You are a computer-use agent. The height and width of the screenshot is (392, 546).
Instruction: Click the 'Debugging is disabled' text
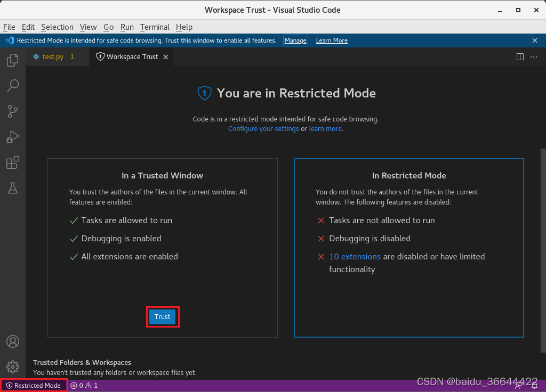click(370, 239)
